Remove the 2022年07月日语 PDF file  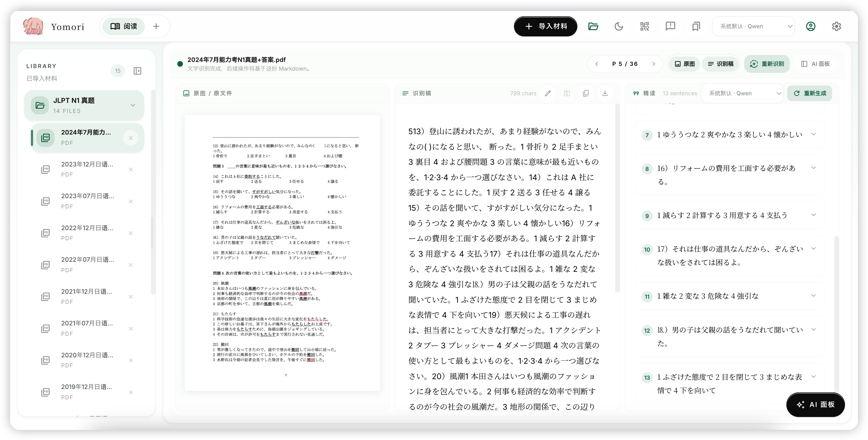(x=131, y=265)
